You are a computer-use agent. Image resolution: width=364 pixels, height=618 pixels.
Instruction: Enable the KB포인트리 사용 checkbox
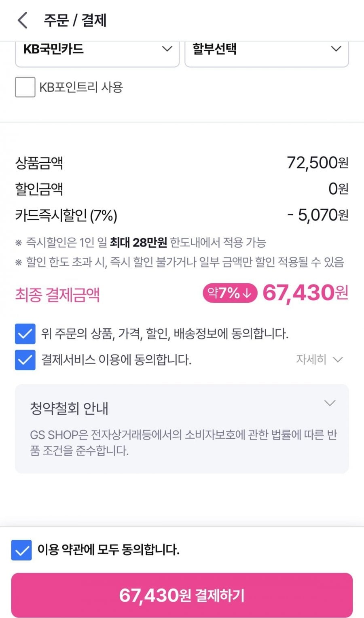pos(25,87)
